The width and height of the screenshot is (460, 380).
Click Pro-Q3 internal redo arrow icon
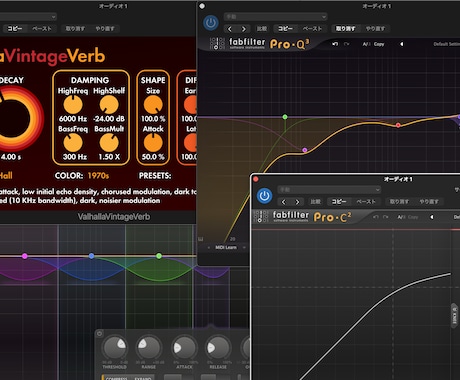point(347,44)
